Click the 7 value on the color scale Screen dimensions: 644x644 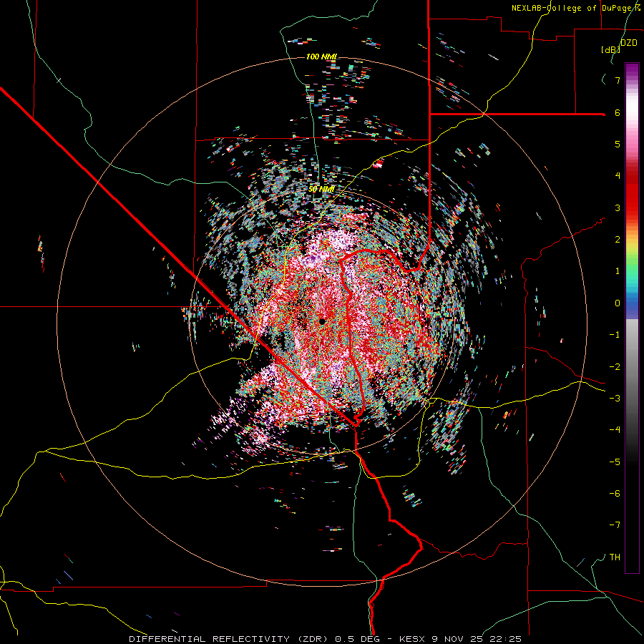(618, 80)
